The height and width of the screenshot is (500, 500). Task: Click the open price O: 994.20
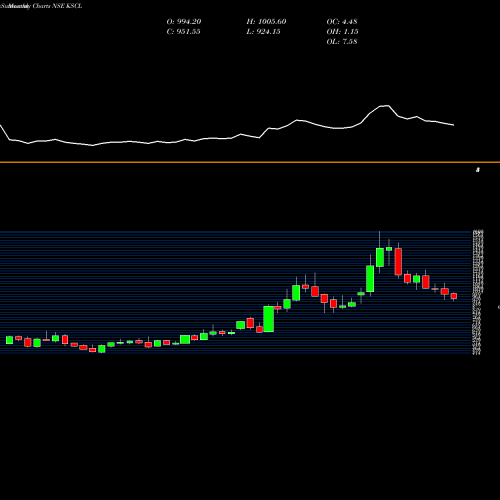coord(184,22)
